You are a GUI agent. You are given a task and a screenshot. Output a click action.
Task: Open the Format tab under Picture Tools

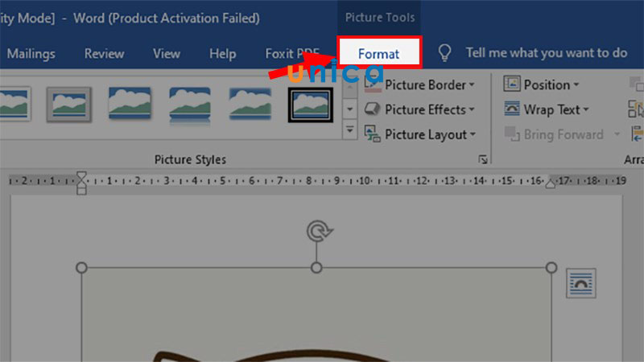click(x=378, y=53)
